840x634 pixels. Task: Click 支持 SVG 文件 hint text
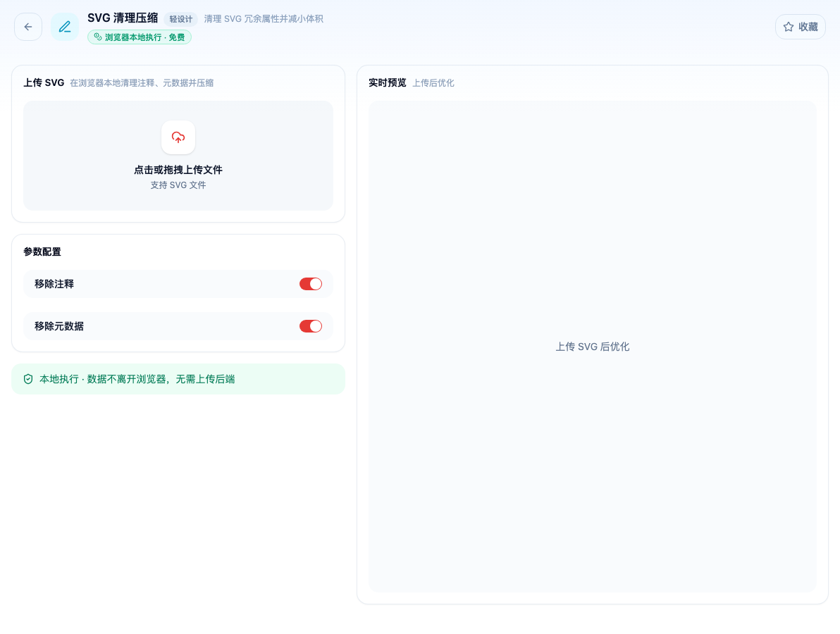tap(178, 185)
